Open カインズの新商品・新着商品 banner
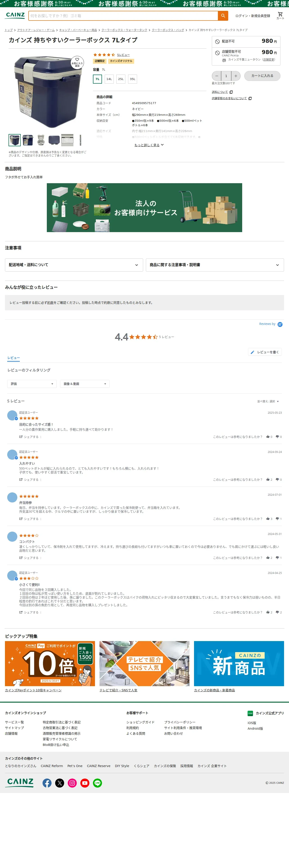 click(x=239, y=664)
